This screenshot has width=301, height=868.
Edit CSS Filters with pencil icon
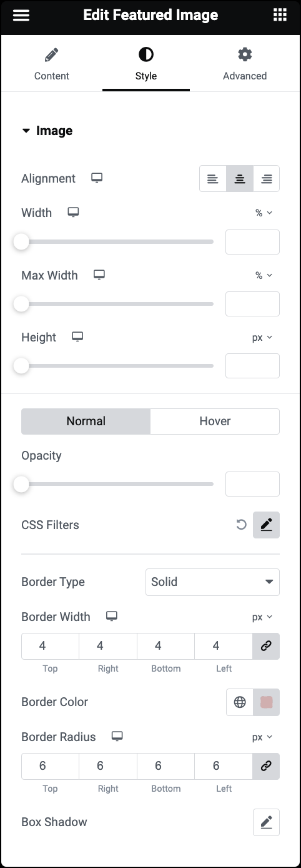[267, 525]
